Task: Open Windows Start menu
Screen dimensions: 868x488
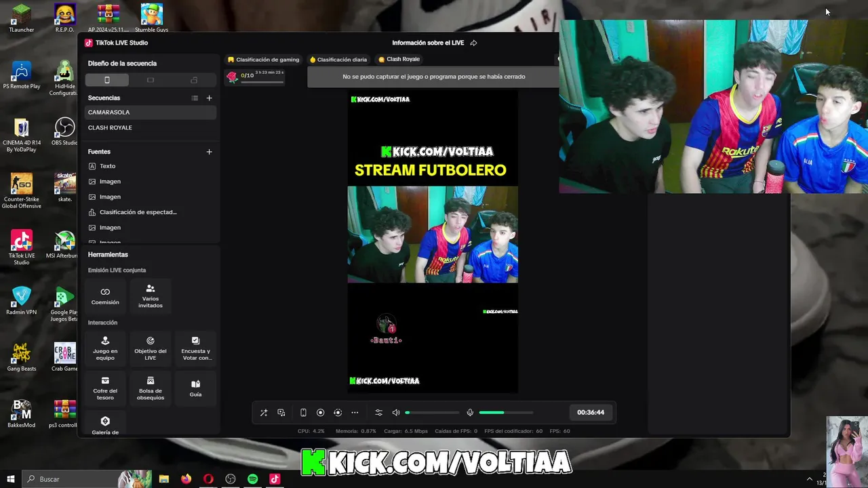Action: pyautogui.click(x=10, y=479)
